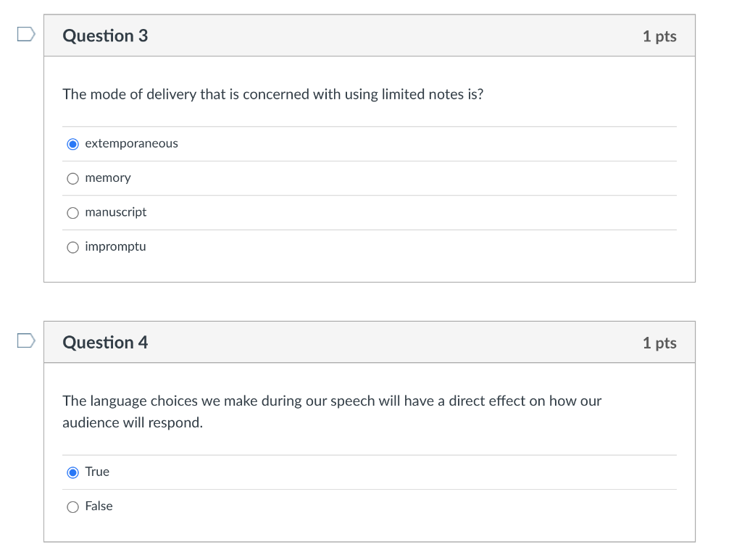The width and height of the screenshot is (742, 560).
Task: Select the impromptu radio button
Action: click(x=72, y=247)
